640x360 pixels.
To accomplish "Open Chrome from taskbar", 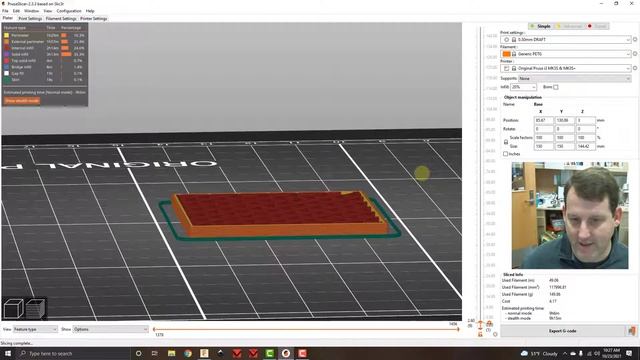I will 188,353.
